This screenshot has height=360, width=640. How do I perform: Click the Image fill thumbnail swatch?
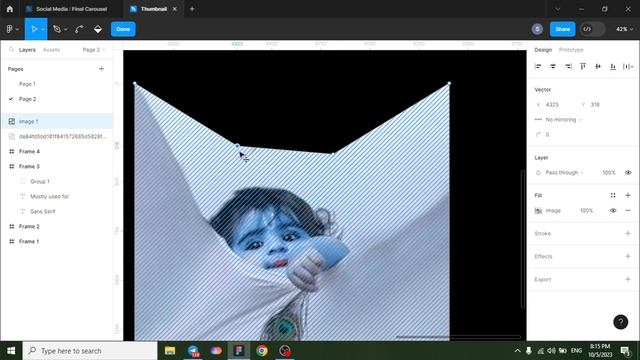538,211
